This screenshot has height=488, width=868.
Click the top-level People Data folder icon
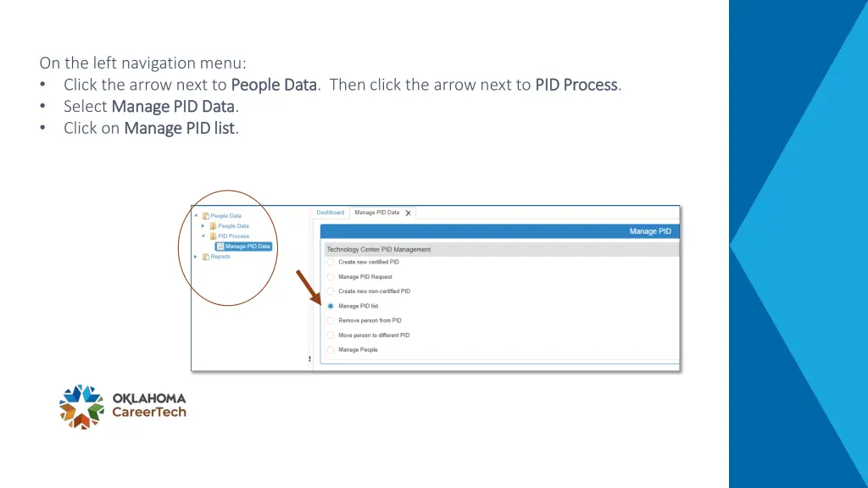pyautogui.click(x=205, y=216)
